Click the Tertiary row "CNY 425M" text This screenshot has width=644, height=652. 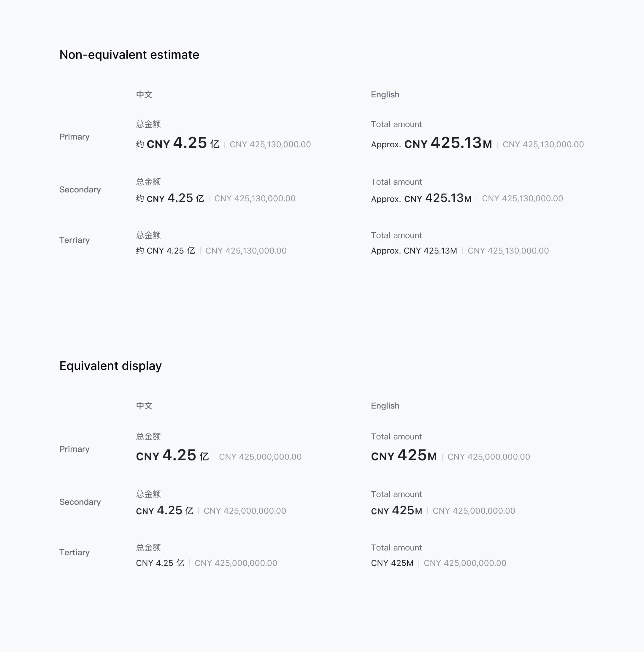pos(392,563)
